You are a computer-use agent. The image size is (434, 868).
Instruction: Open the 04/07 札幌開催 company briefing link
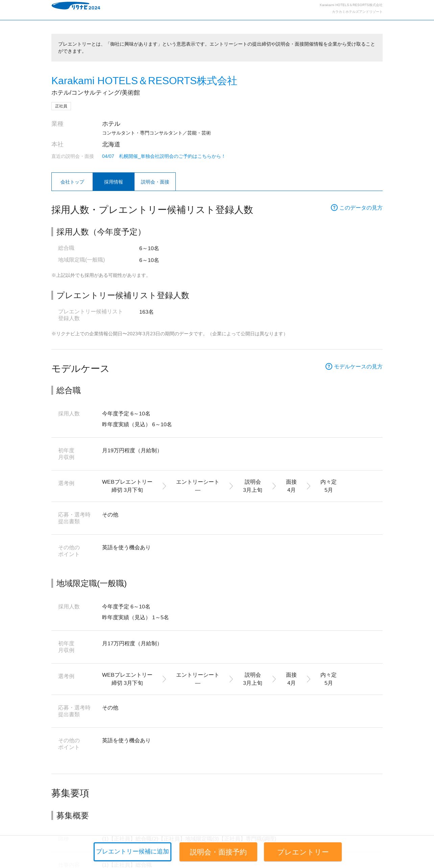click(164, 156)
